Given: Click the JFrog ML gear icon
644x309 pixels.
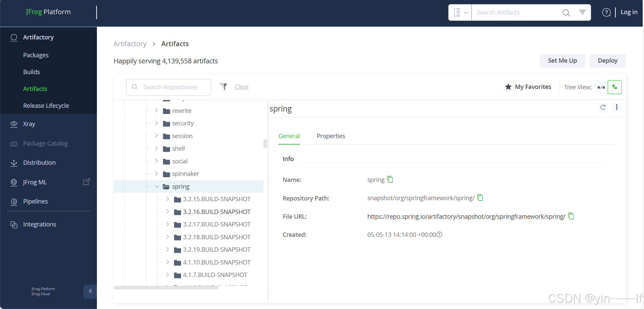Looking at the screenshot, I should [x=14, y=182].
